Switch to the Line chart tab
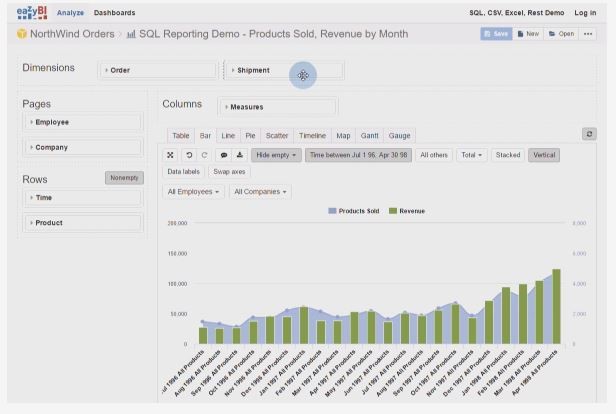 (228, 136)
